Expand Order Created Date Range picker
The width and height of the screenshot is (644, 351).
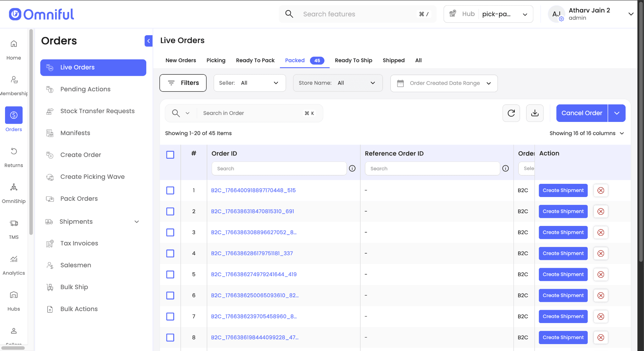pos(444,83)
